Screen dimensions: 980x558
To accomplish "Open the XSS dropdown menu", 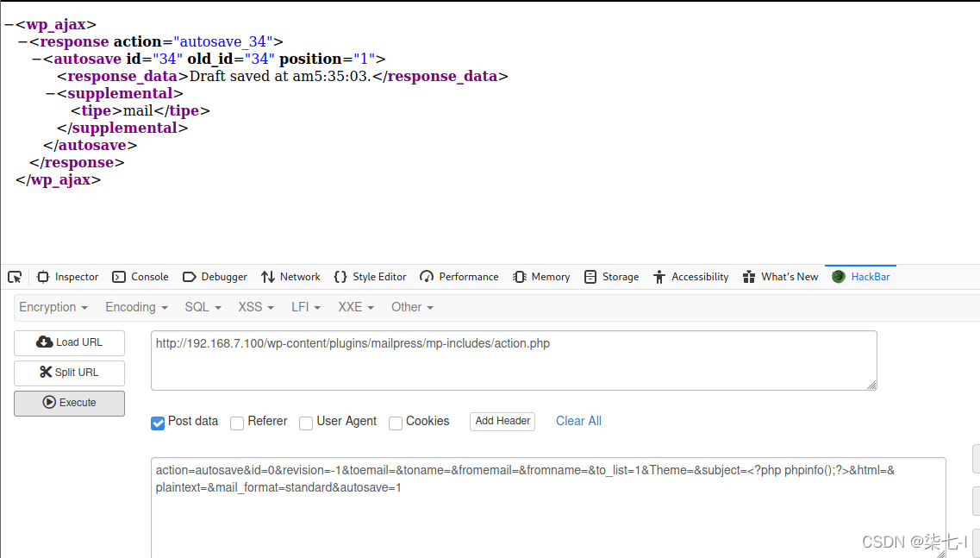I will pyautogui.click(x=256, y=307).
